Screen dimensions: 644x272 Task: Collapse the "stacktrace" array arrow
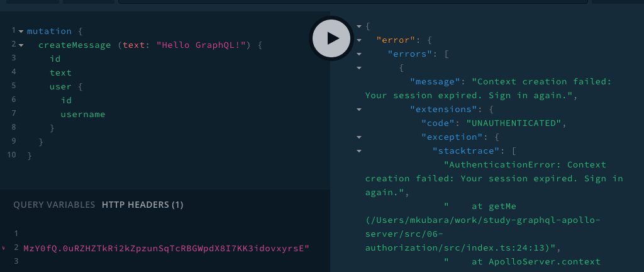358,150
